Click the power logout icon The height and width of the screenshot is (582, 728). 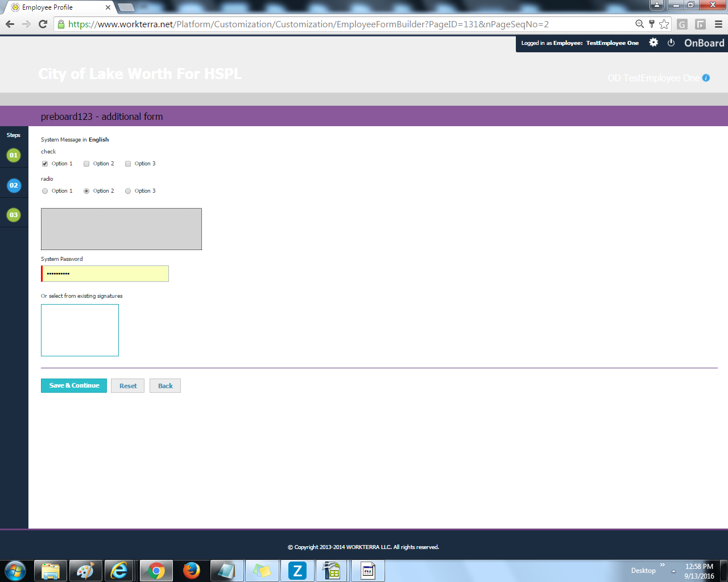(x=671, y=43)
